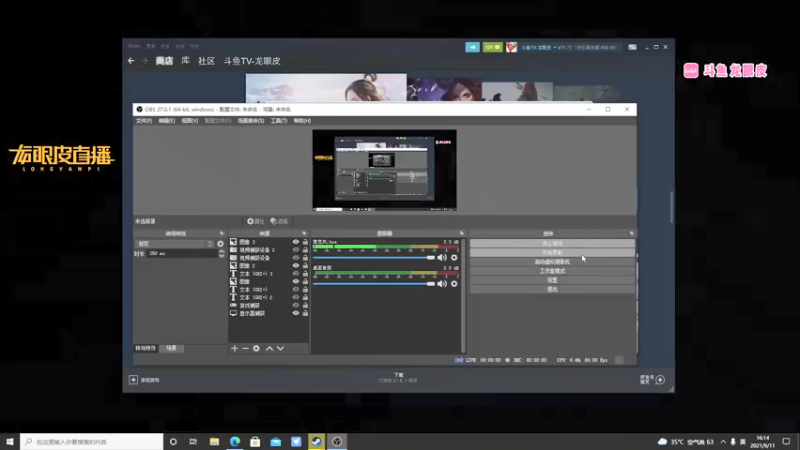Click 启动虚拟摄像机 button
The height and width of the screenshot is (450, 800).
[552, 262]
